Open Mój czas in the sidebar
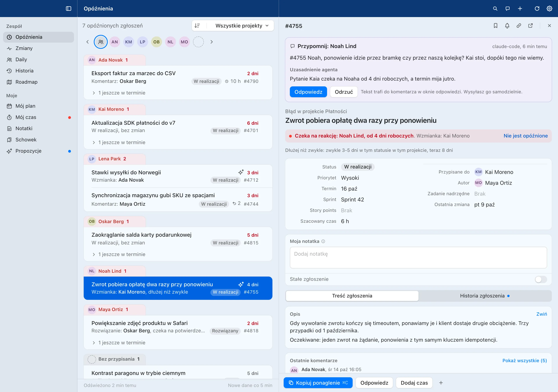This screenshot has width=558, height=392. pos(38,117)
